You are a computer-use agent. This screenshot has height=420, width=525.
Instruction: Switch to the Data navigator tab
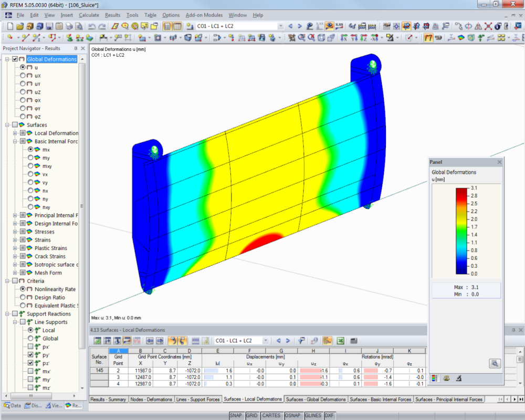tap(13, 406)
